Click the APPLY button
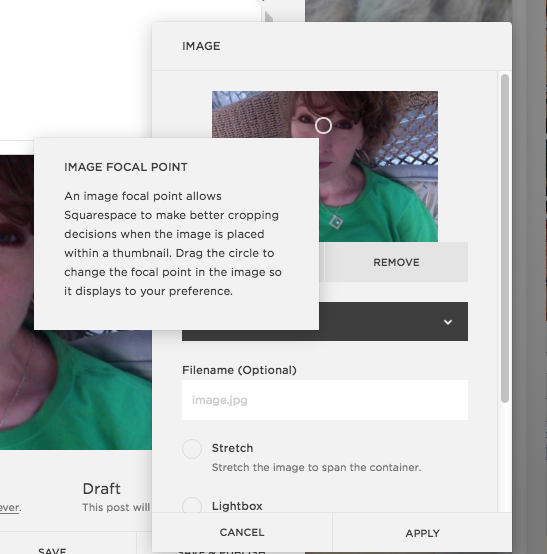 click(422, 533)
